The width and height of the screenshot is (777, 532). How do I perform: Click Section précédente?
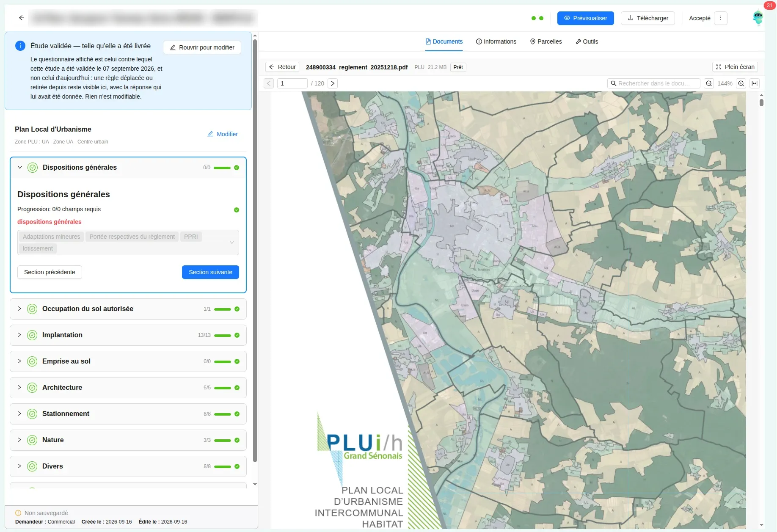point(50,272)
